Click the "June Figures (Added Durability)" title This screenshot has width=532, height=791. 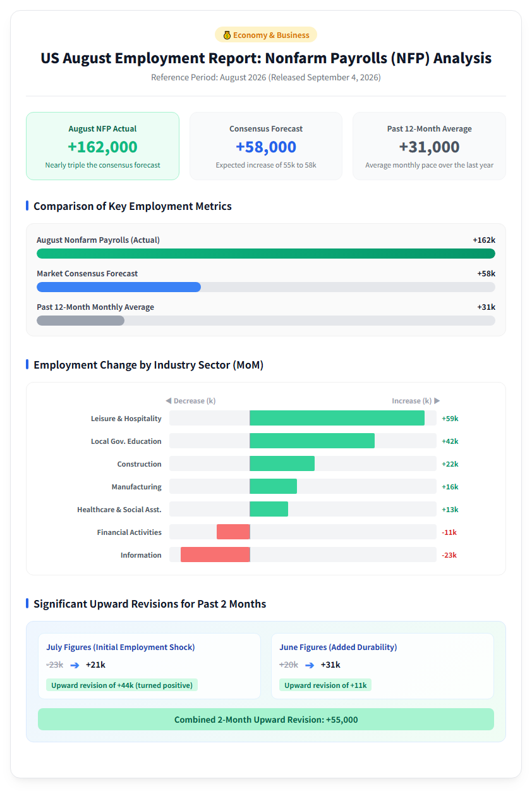338,647
